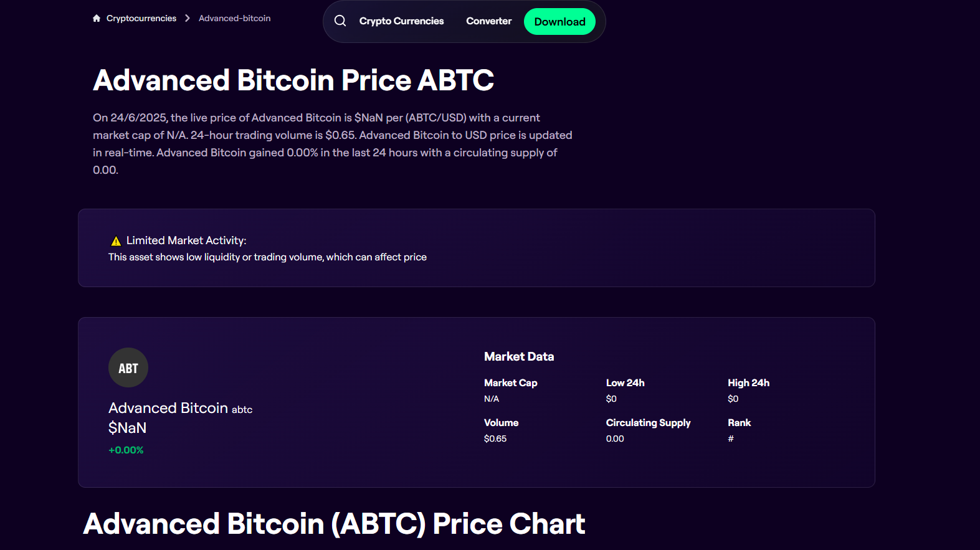Click the Limited Market Activity alert icon
Screen dimensions: 980x550
(x=115, y=240)
